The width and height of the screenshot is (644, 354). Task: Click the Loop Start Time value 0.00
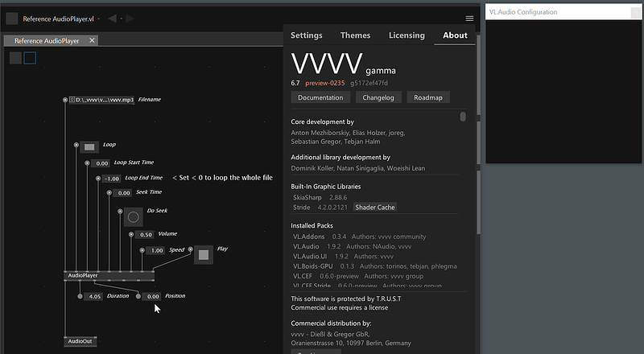point(101,163)
